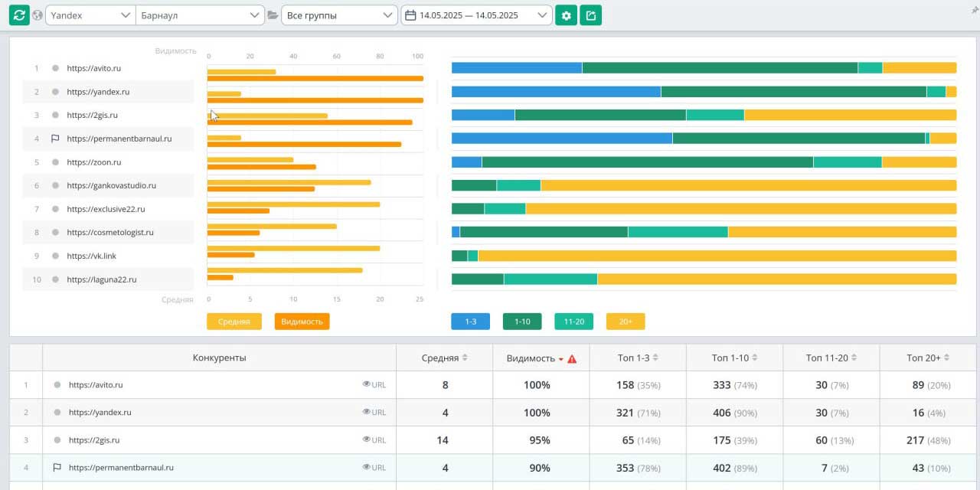Sort table by Топ 1-3 column
The image size is (980, 490).
pyautogui.click(x=637, y=358)
